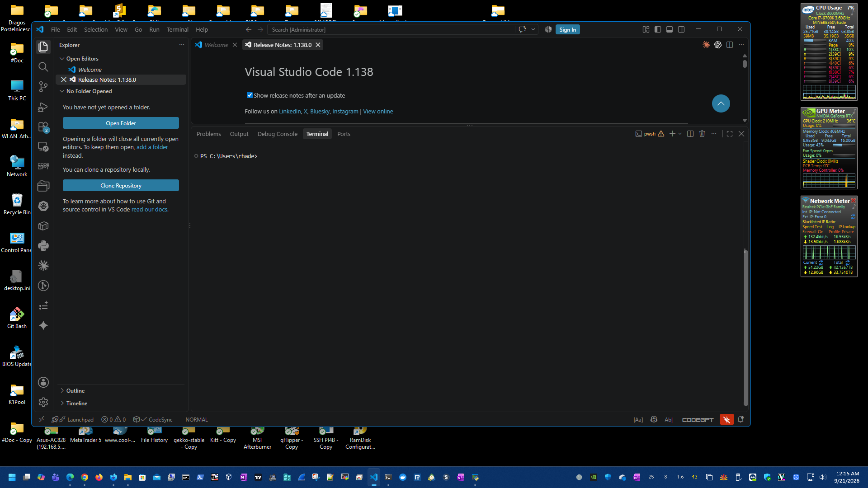868x488 pixels.
Task: Kill the terminal with trash icon
Action: [702, 134]
